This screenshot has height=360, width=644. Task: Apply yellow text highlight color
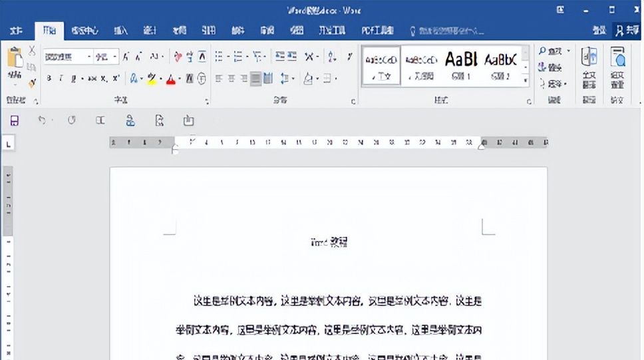[x=152, y=78]
